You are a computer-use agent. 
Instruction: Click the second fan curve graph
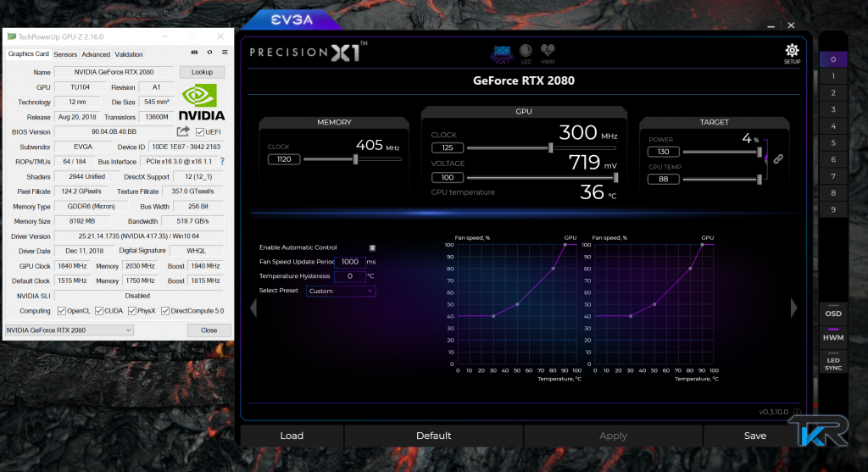pyautogui.click(x=654, y=304)
